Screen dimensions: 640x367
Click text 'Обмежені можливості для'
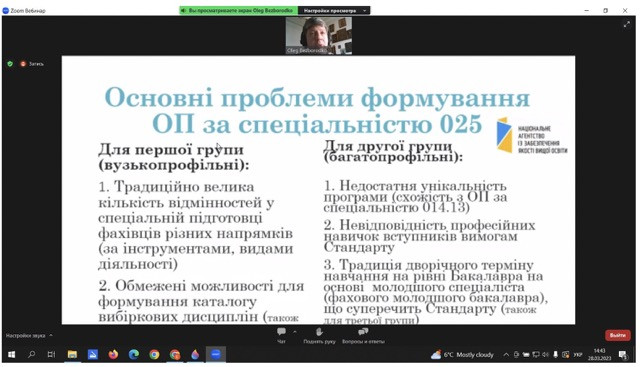pos(209,286)
